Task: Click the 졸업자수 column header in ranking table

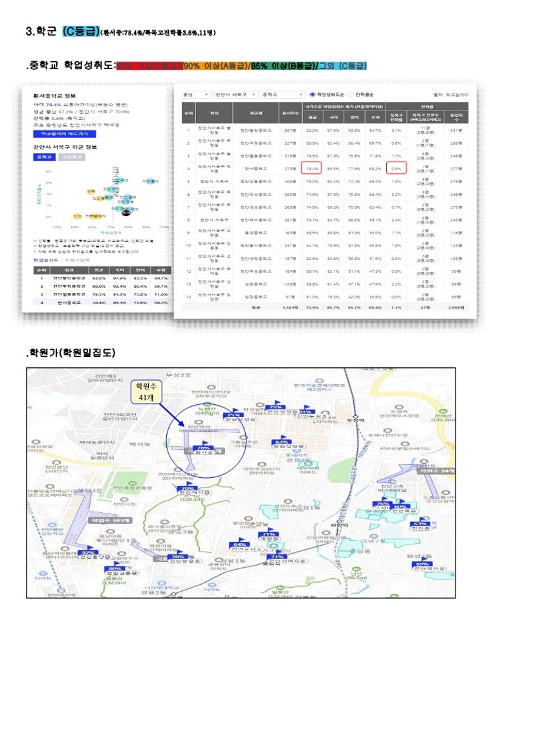Action: click(456, 117)
